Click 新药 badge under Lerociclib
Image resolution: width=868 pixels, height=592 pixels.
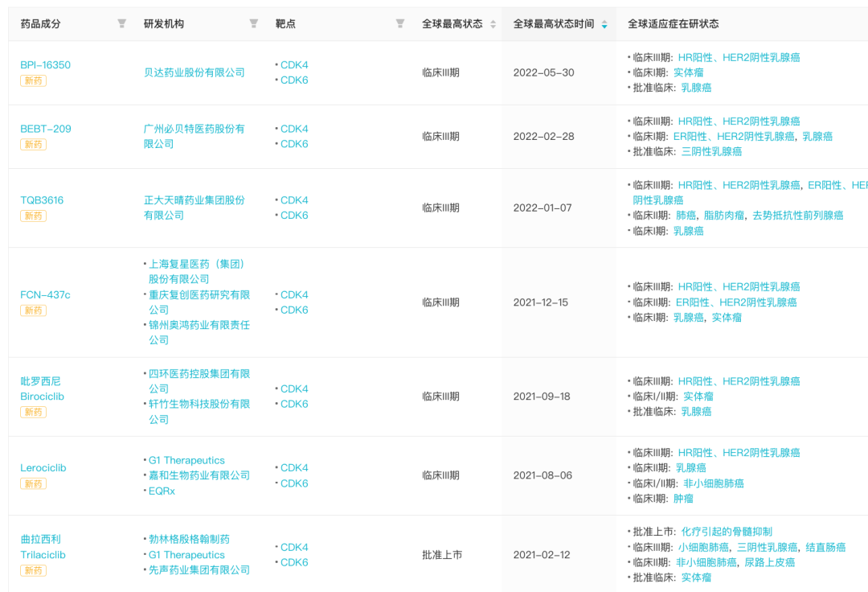(33, 483)
